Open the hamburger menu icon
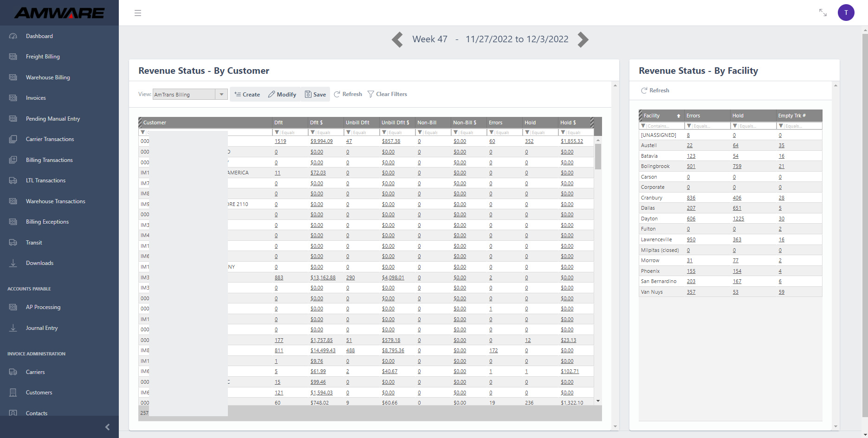Screen dimensions: 868x438 (138, 13)
